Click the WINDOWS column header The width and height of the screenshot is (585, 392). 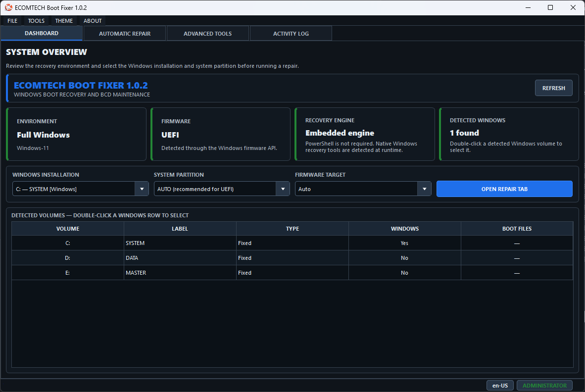[405, 229]
